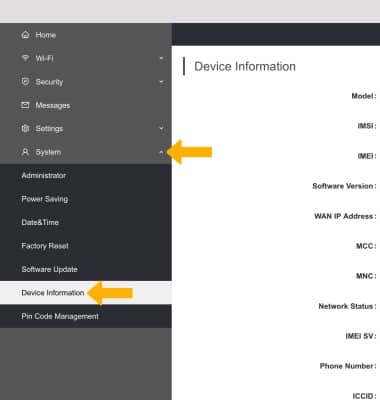
Task: Go to the Home page link
Action: pyautogui.click(x=86, y=35)
